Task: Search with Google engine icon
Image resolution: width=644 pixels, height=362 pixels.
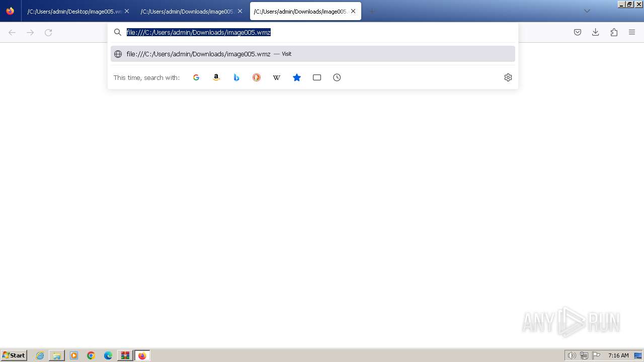Action: point(196,77)
